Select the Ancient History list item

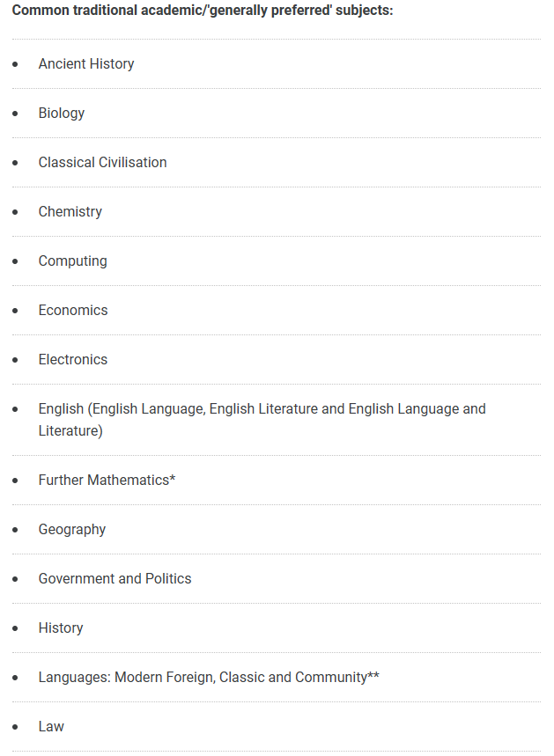click(86, 63)
